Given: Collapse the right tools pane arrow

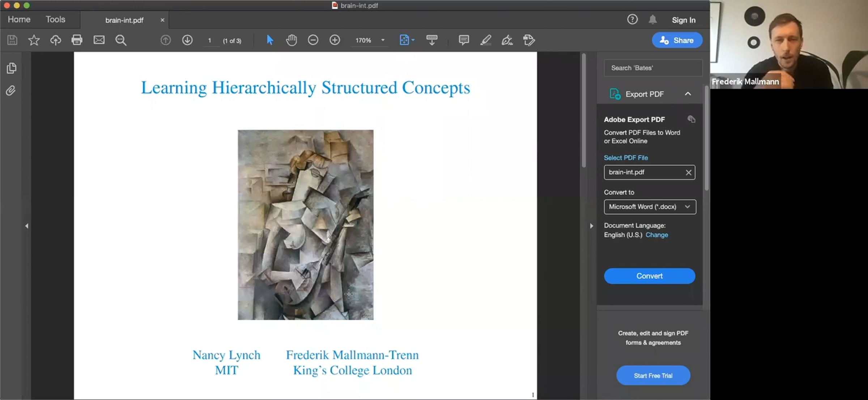Looking at the screenshot, I should [x=591, y=226].
